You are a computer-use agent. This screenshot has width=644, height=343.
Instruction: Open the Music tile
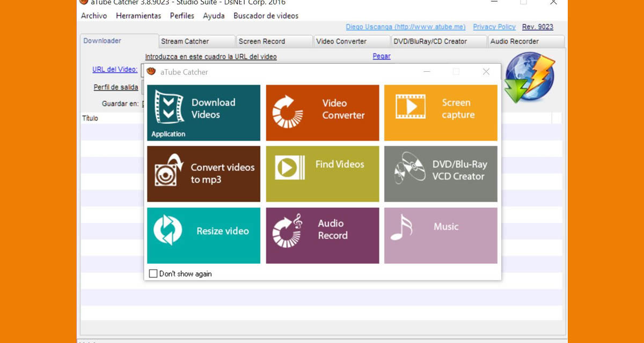(x=441, y=235)
